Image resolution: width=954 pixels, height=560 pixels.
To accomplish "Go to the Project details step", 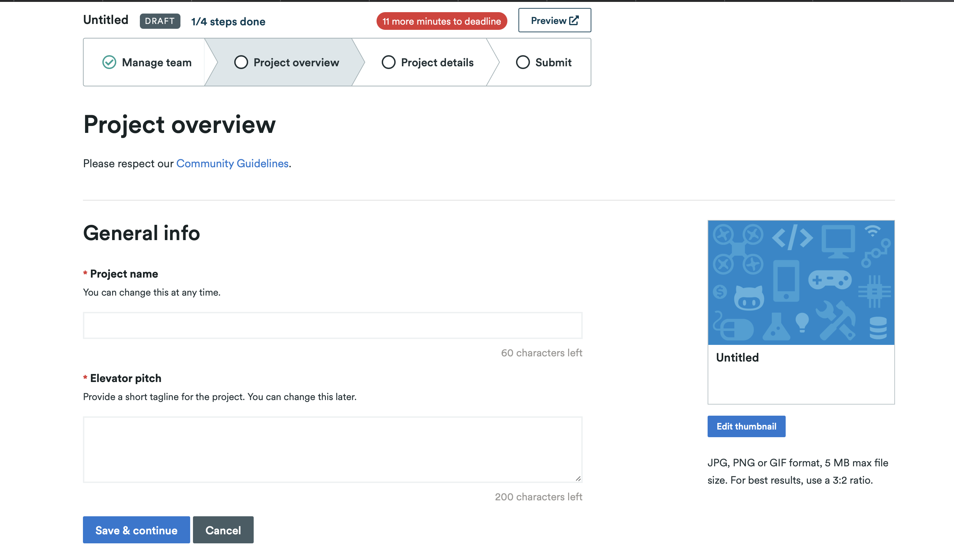I will point(437,62).
